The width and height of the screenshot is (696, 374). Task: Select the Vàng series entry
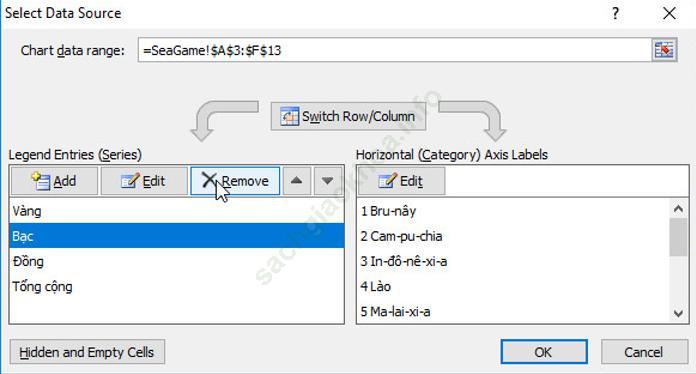[x=176, y=211]
